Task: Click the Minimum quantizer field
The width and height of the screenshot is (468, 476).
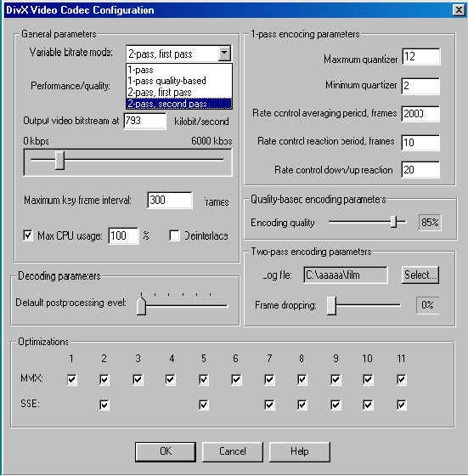Action: [420, 86]
